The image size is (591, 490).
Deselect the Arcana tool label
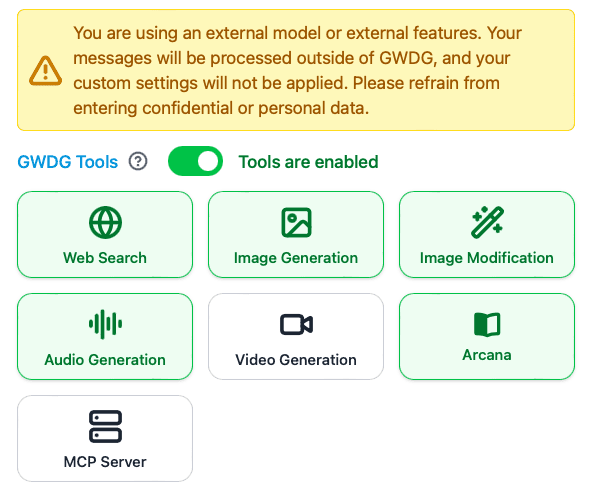(x=487, y=355)
